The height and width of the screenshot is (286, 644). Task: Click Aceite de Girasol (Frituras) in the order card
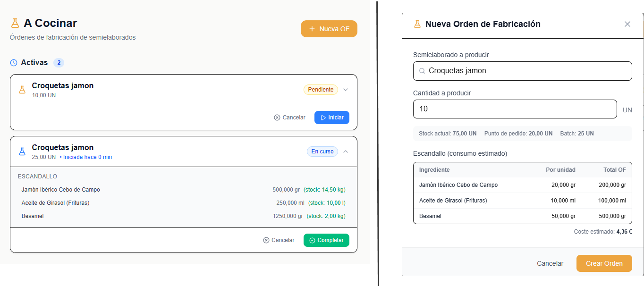tap(55, 203)
